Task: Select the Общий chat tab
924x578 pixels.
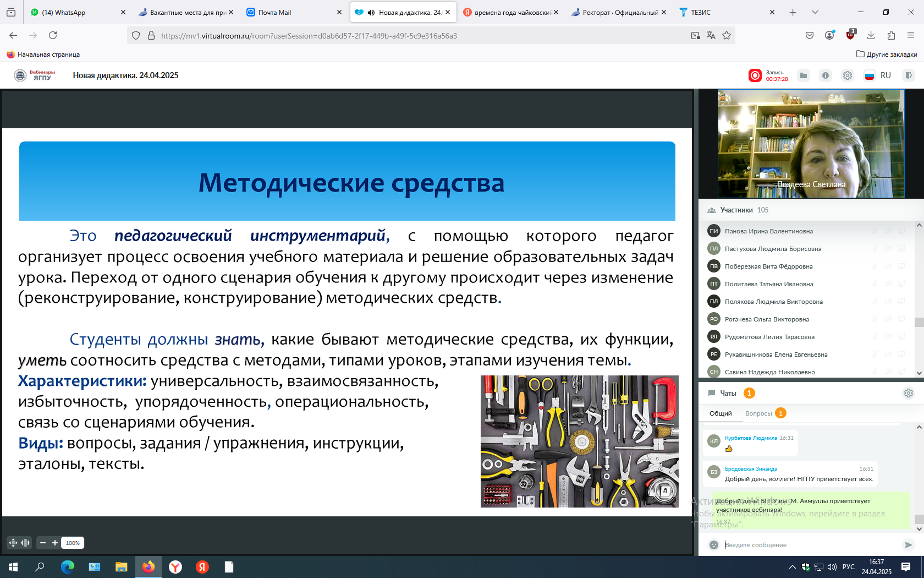Action: tap(721, 413)
